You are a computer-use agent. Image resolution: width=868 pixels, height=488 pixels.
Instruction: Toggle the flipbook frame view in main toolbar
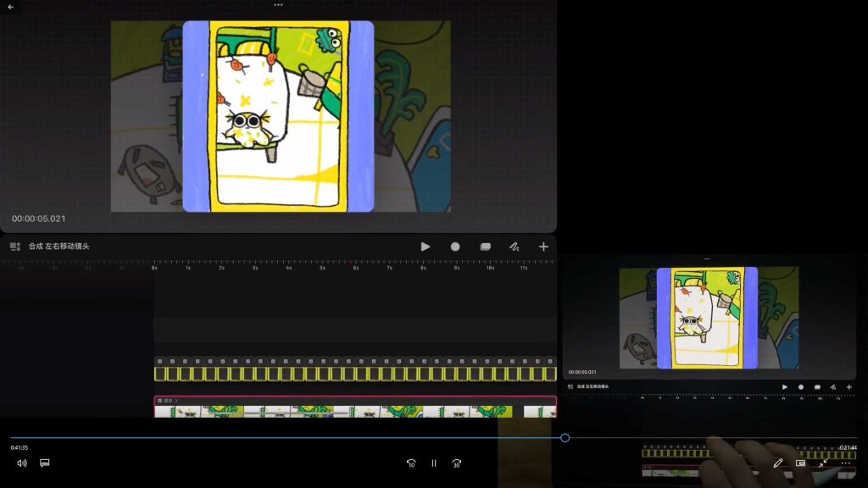tap(485, 247)
